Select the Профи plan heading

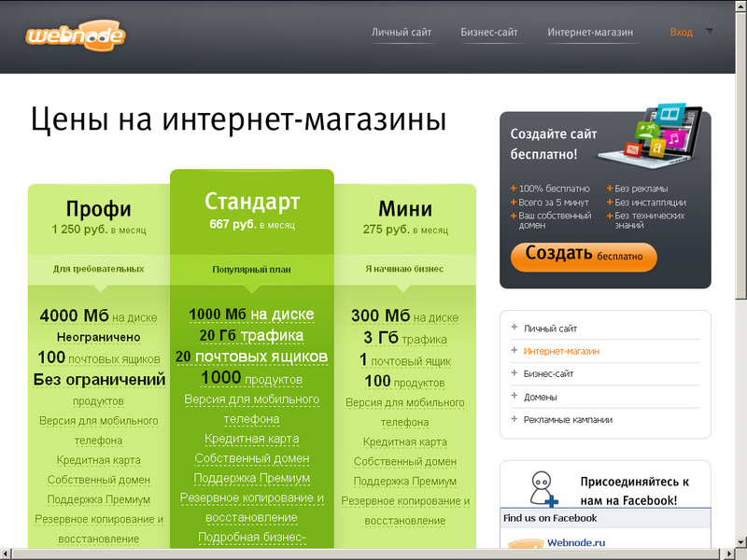pos(99,208)
